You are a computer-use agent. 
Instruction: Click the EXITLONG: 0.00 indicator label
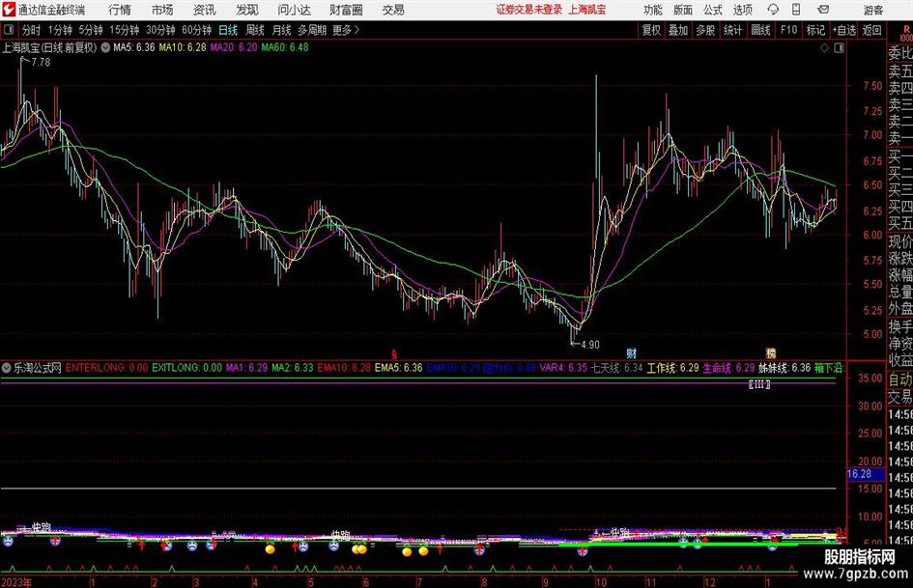186,368
